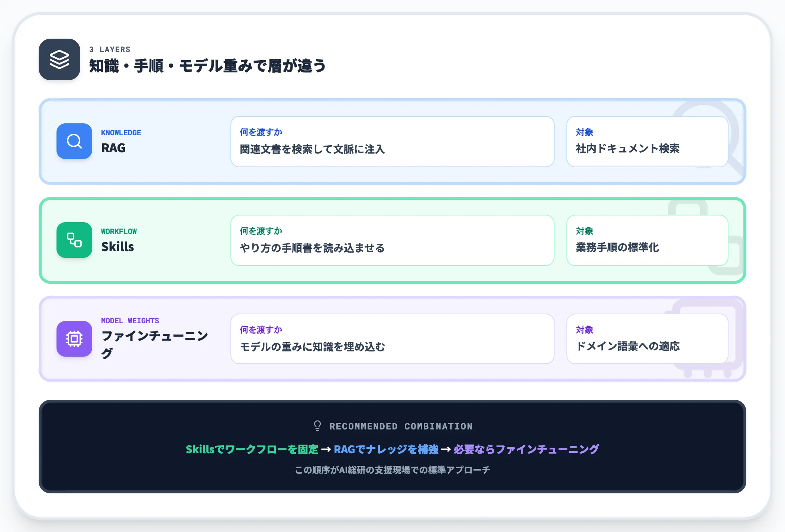Click 業務手順の標準化 text

coord(617,247)
